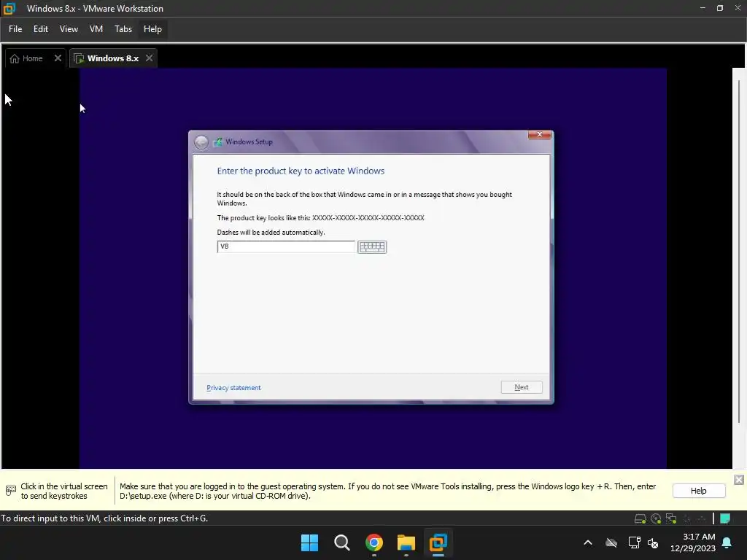Click the hard disk status icon
The width and height of the screenshot is (747, 560).
(x=640, y=518)
